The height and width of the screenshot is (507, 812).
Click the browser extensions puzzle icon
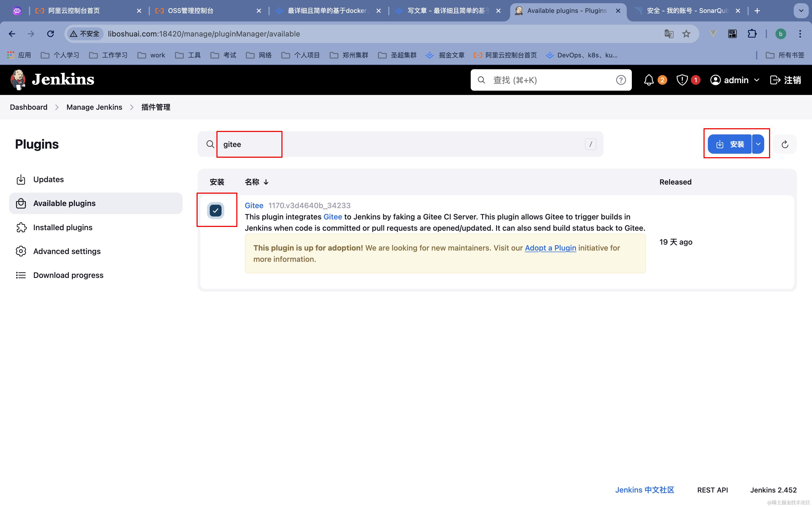click(752, 34)
